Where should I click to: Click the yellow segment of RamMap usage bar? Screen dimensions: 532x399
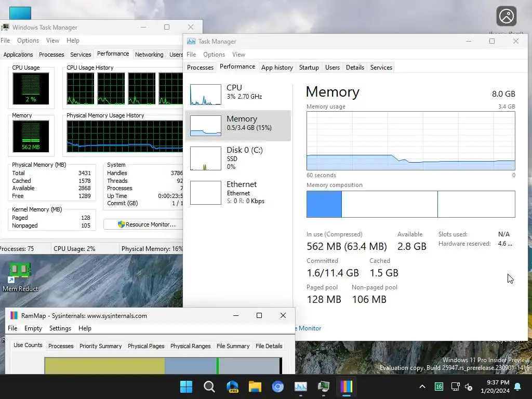pyautogui.click(x=104, y=366)
